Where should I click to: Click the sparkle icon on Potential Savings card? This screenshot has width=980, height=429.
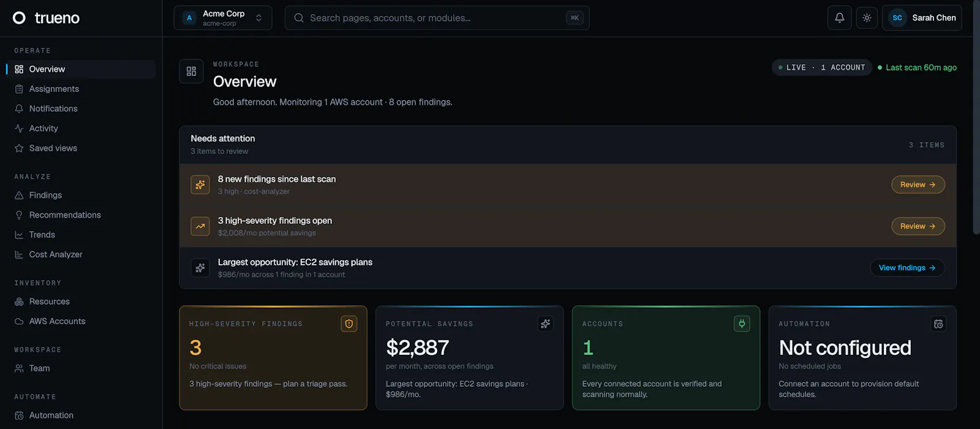click(x=545, y=324)
